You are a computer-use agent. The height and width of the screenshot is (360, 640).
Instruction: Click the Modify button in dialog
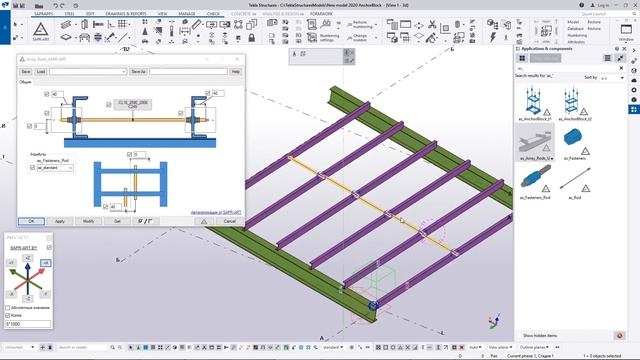click(89, 221)
